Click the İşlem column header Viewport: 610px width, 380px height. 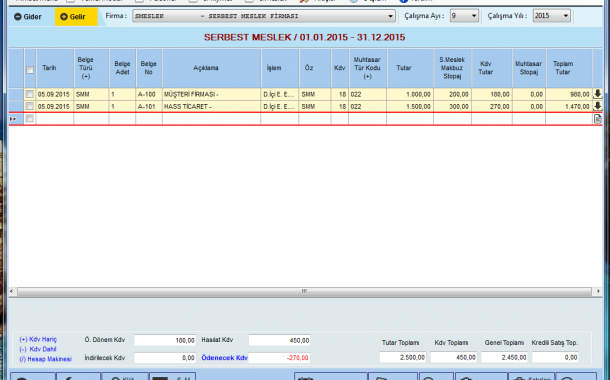pyautogui.click(x=280, y=68)
